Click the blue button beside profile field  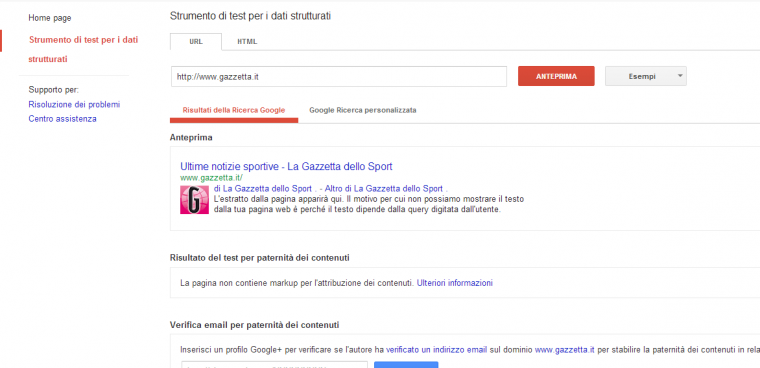pyautogui.click(x=406, y=365)
